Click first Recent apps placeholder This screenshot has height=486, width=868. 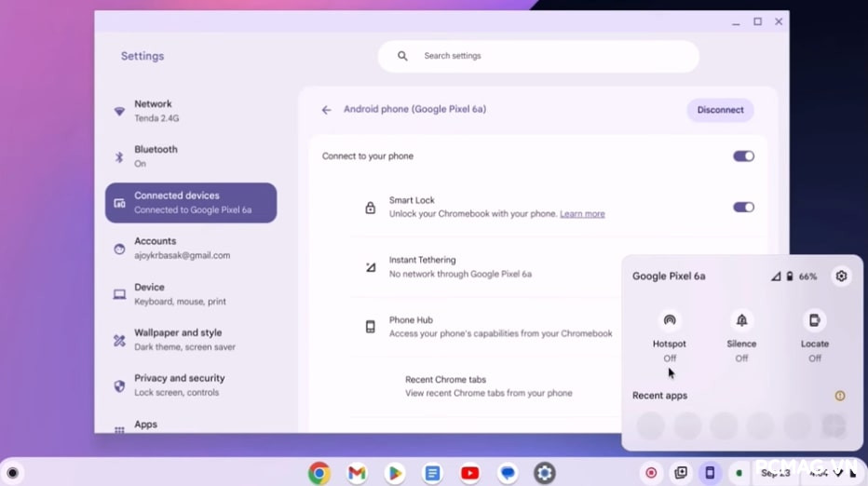(x=650, y=425)
